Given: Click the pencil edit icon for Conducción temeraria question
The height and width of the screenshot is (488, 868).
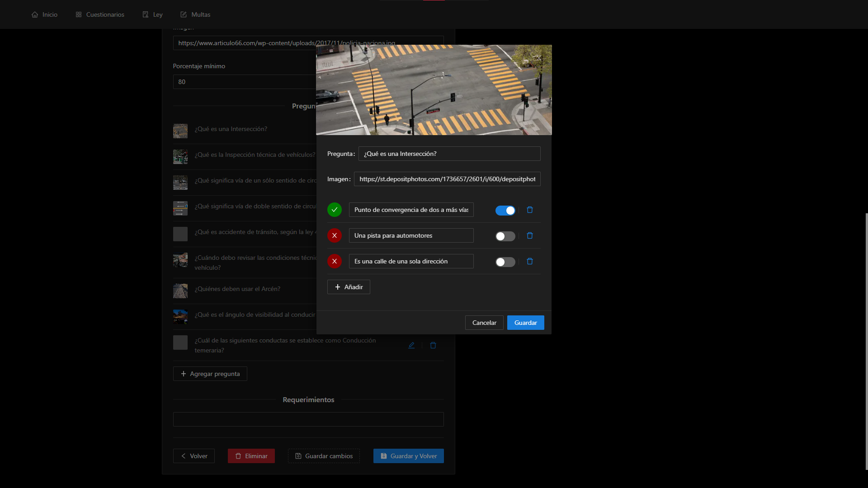Looking at the screenshot, I should [411, 345].
